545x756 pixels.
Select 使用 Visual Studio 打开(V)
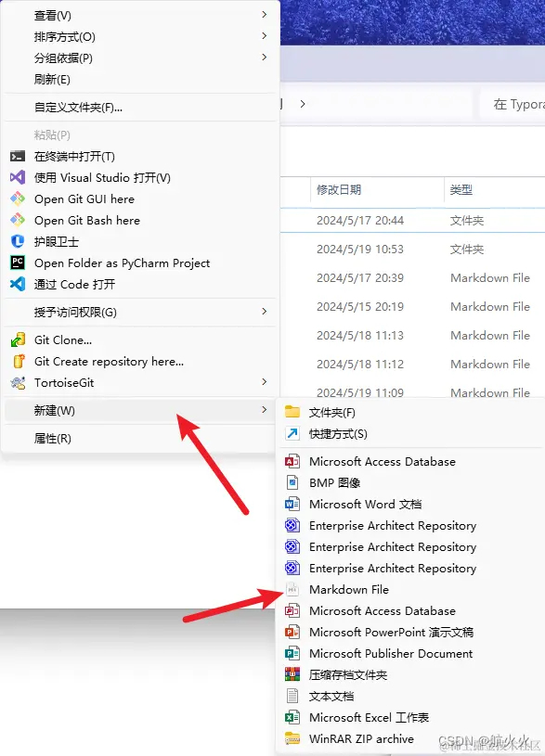(x=140, y=177)
